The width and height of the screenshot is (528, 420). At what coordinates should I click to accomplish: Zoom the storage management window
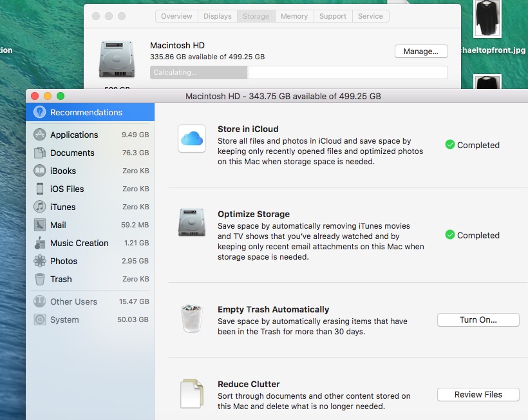pyautogui.click(x=61, y=96)
